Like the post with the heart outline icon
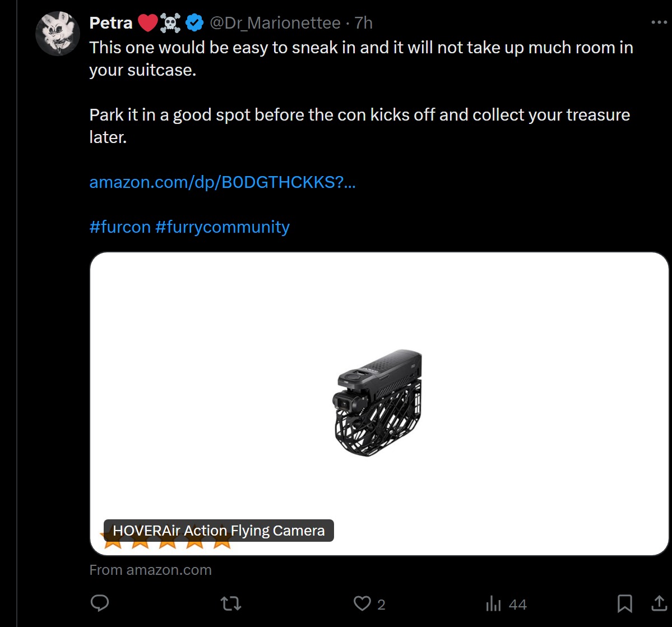Image resolution: width=672 pixels, height=627 pixels. point(362,603)
